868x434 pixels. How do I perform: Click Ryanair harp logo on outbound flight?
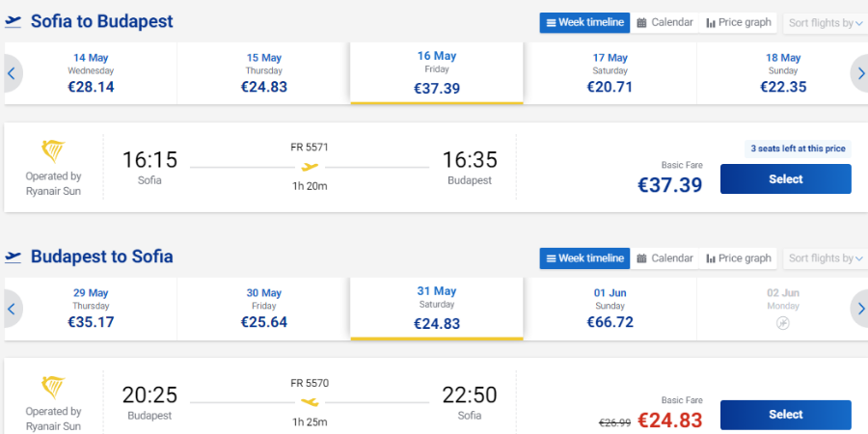53,151
